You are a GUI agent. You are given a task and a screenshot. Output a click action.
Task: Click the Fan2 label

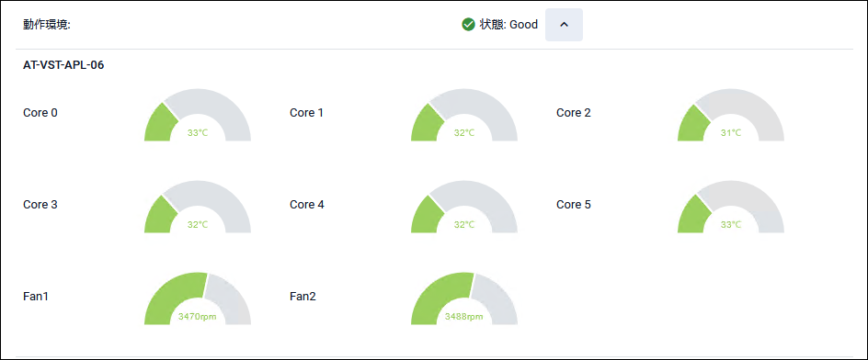click(x=303, y=297)
